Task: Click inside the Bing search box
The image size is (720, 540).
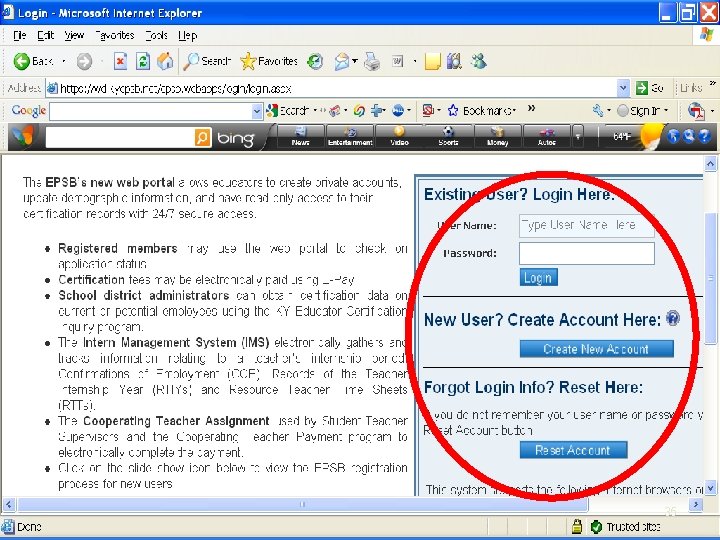Action: (119, 137)
